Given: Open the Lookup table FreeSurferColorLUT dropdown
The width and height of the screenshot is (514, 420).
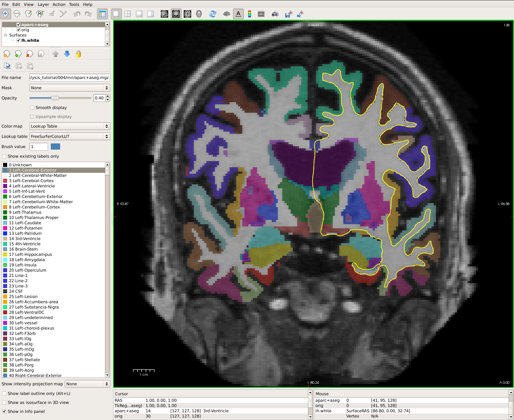Looking at the screenshot, I should 70,137.
